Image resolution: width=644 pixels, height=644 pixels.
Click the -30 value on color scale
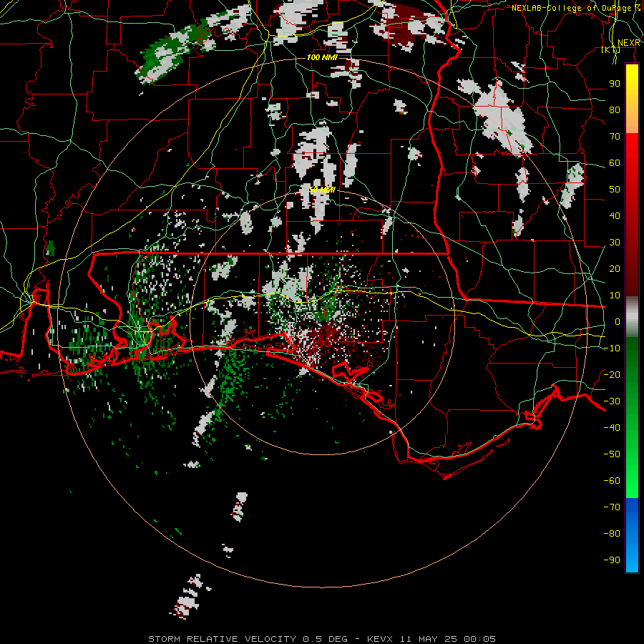pyautogui.click(x=612, y=401)
